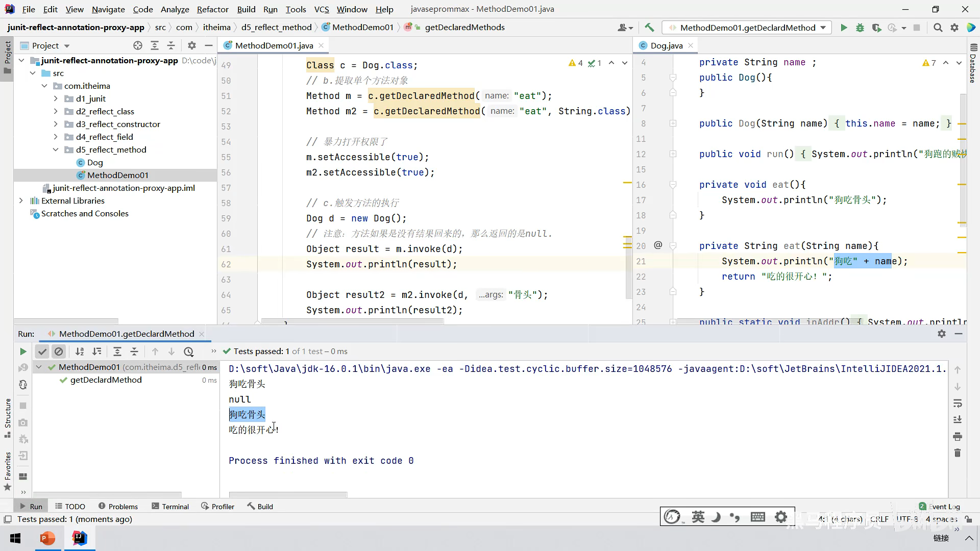Rerun tests in Run panel
The height and width of the screenshot is (551, 980).
pos(22,351)
